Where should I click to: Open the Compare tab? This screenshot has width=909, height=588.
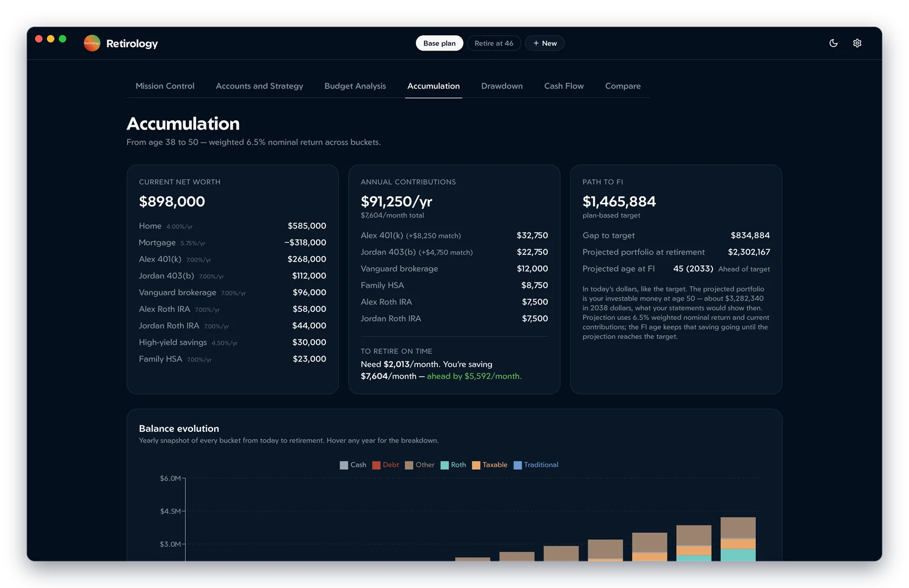623,86
